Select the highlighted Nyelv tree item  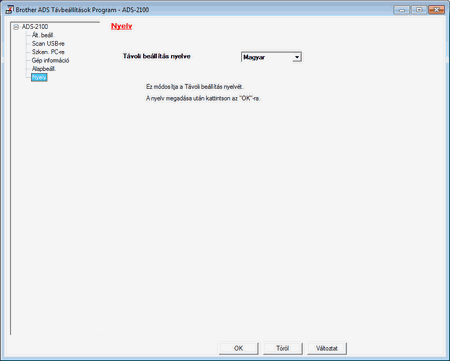(x=39, y=77)
